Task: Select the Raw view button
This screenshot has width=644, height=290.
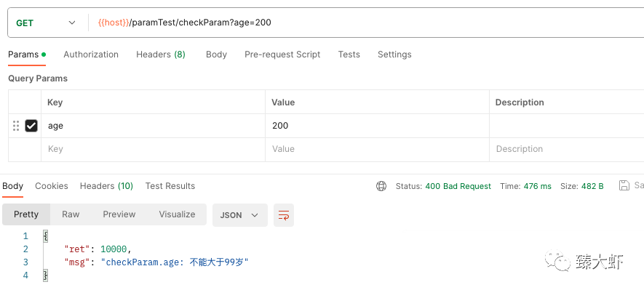Action: point(71,214)
